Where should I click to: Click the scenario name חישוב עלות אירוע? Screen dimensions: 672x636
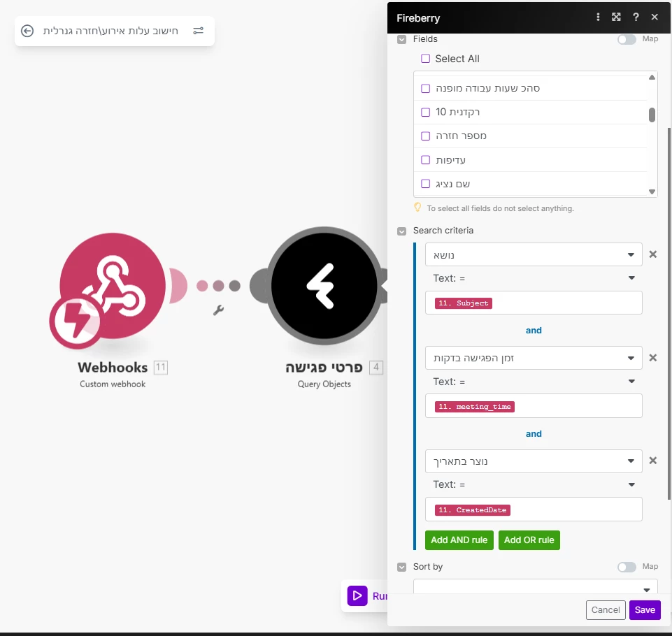tap(110, 31)
